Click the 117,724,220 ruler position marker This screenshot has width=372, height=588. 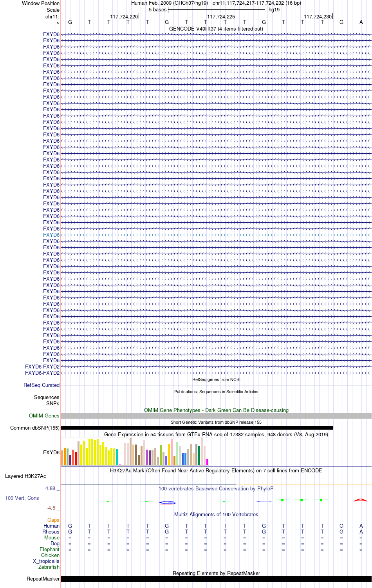tap(124, 16)
